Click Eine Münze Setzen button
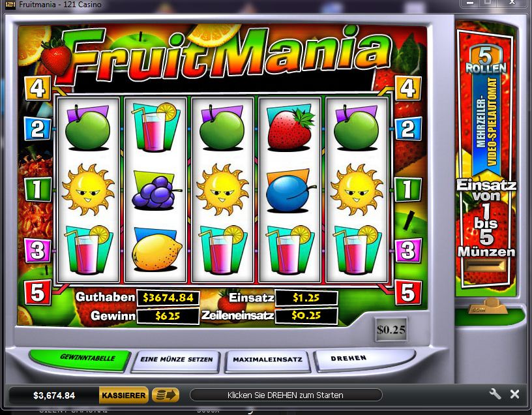 pos(177,361)
